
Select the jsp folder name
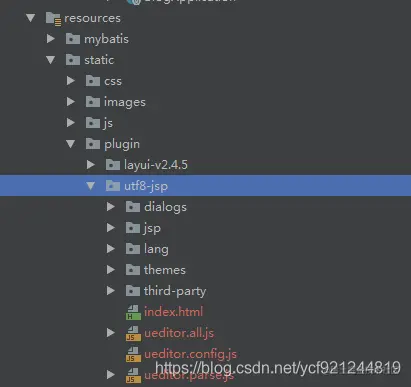click(x=152, y=228)
